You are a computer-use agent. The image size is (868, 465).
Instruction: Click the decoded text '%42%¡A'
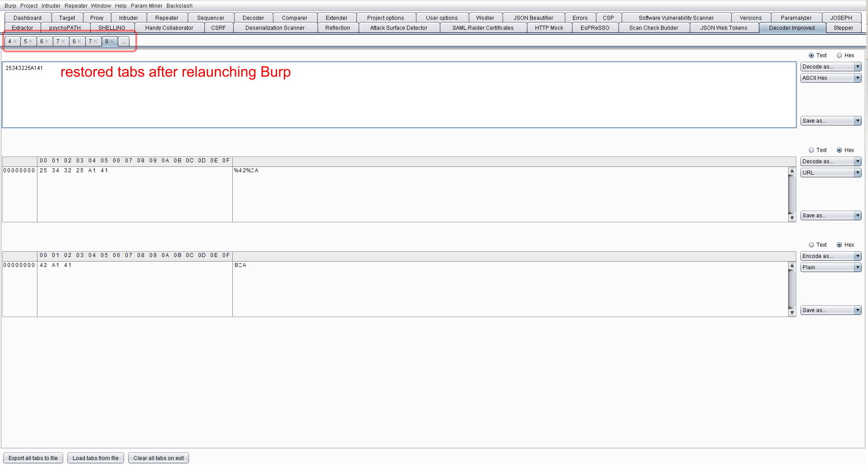(x=246, y=170)
